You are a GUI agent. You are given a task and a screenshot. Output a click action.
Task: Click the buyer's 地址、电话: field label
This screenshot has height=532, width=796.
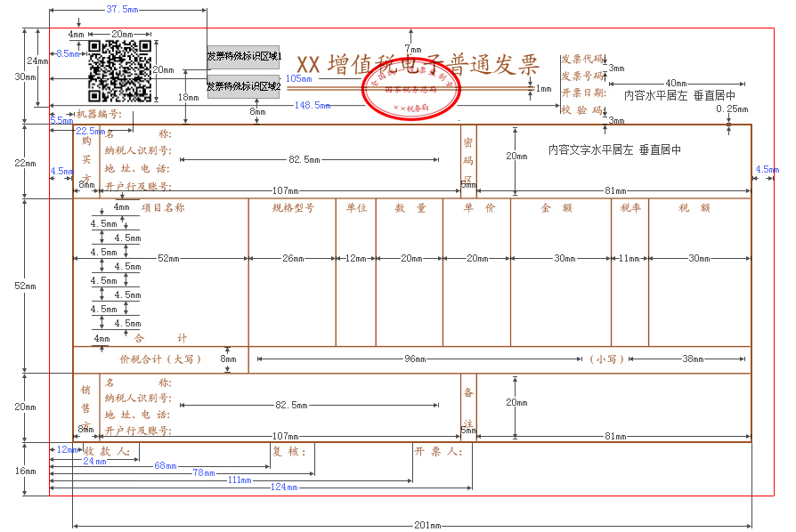[137, 168]
